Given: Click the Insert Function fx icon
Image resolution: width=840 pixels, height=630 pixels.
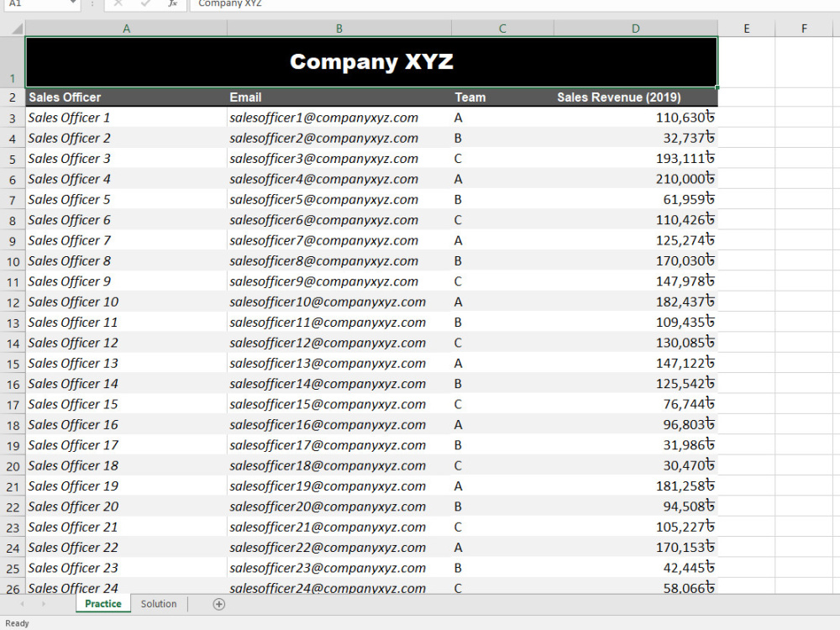Looking at the screenshot, I should tap(172, 3).
